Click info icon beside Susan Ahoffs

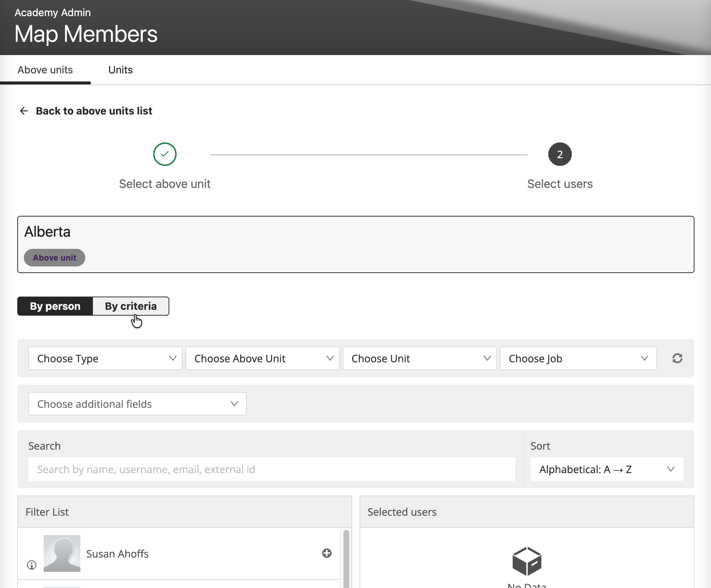point(32,565)
